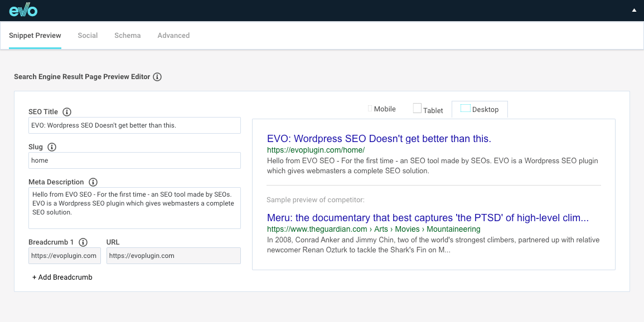Switch to the Social tab
This screenshot has width=644, height=322.
tap(88, 35)
